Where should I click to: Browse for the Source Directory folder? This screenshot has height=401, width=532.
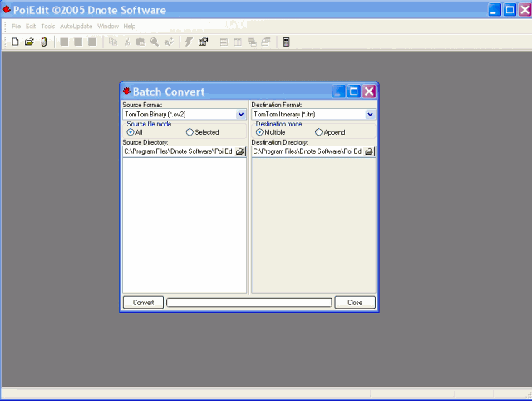click(x=239, y=151)
